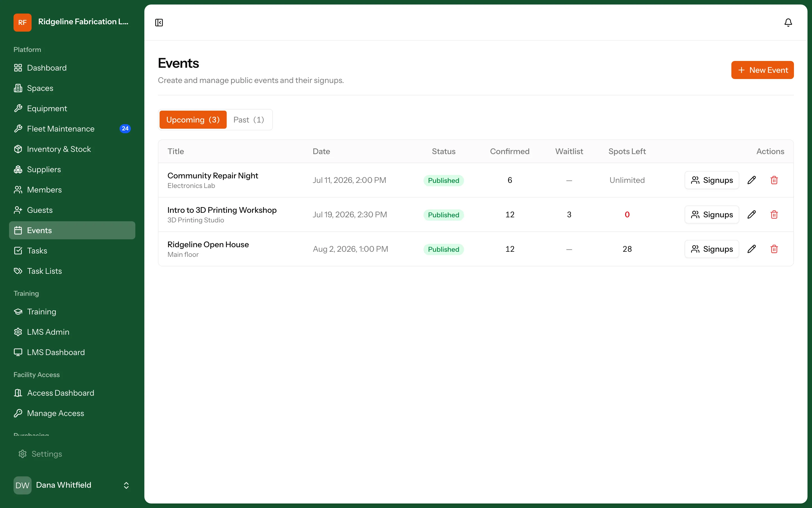812x508 pixels.
Task: Click the Spots Left column header
Action: [x=627, y=151]
